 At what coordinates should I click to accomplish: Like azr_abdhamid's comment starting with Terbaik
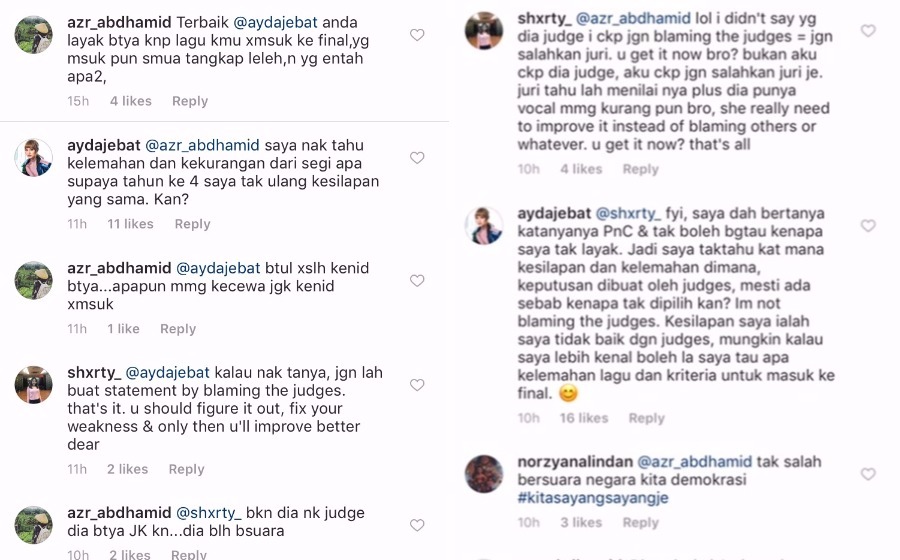[417, 35]
